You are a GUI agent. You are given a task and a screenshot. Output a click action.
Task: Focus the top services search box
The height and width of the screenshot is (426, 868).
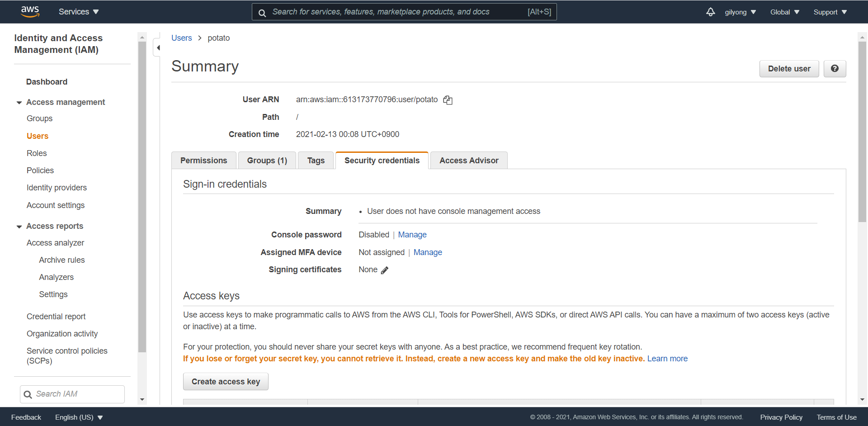tap(404, 12)
